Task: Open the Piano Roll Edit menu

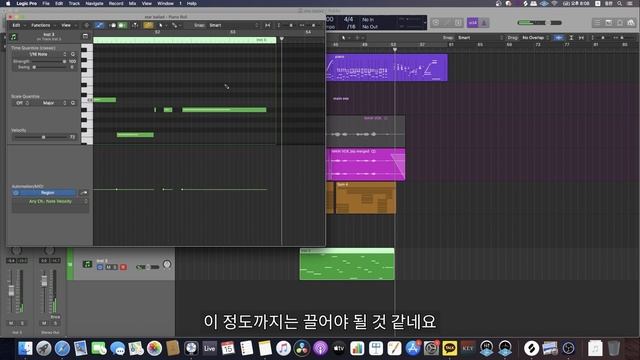Action: pyautogui.click(x=18, y=25)
